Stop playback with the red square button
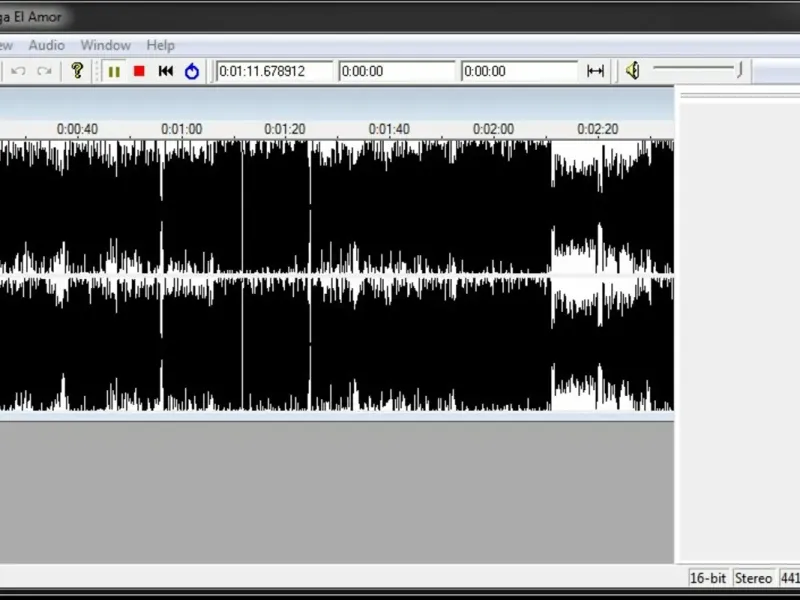 139,71
